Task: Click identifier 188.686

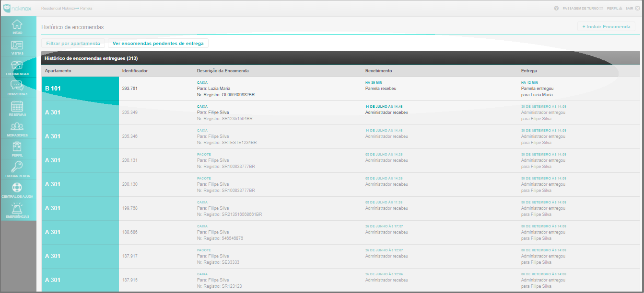Action: coord(130,232)
